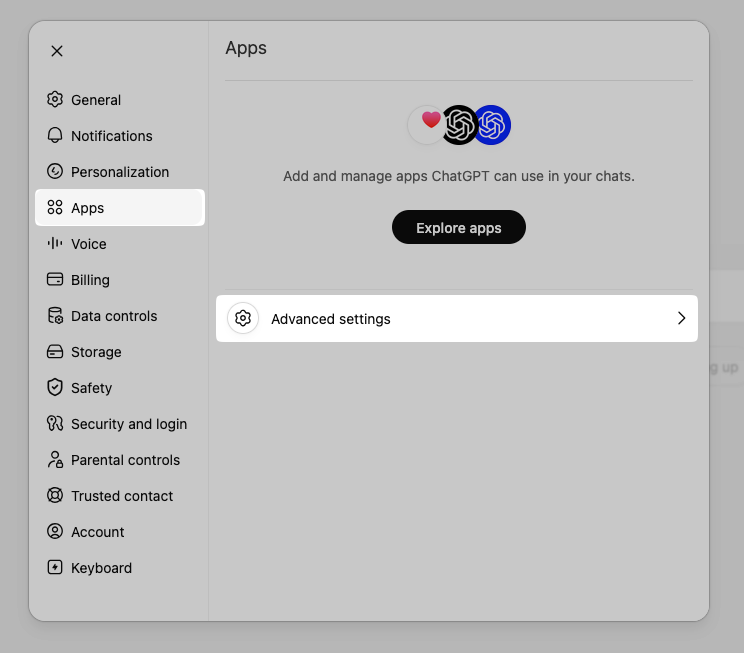This screenshot has width=744, height=653.
Task: Click the "Add and manage apps" description text
Action: point(459,176)
